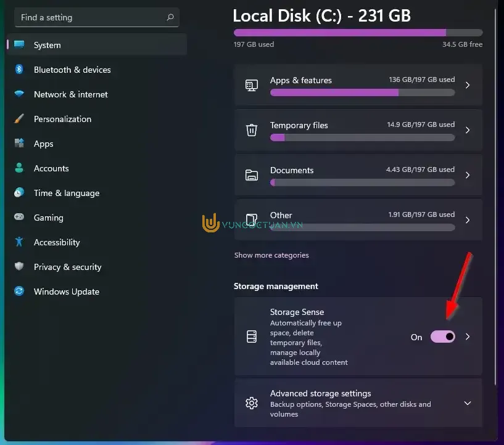
Task: Click Local Disk (C:) - 231 GB heading
Action: 322,15
